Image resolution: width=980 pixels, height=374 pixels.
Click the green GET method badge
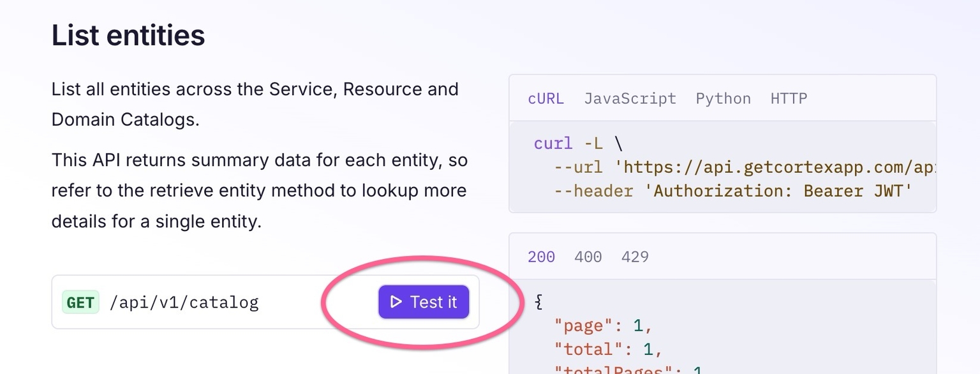(80, 302)
